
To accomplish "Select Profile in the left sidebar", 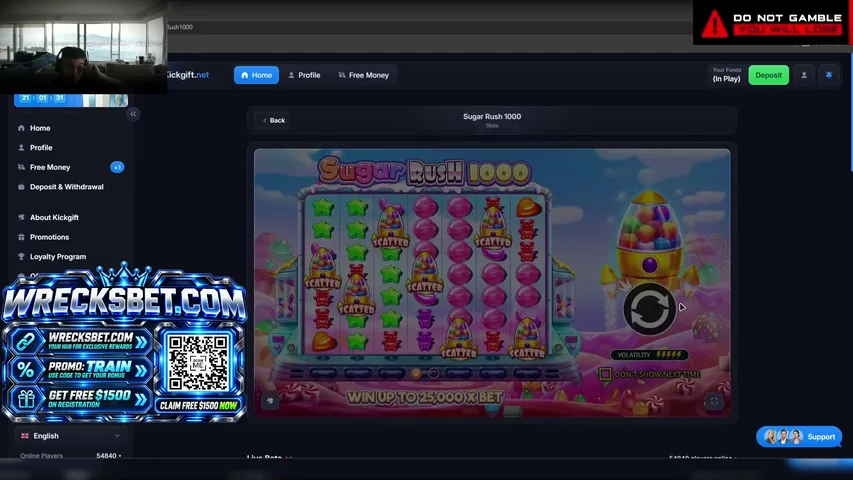I will pos(41,147).
